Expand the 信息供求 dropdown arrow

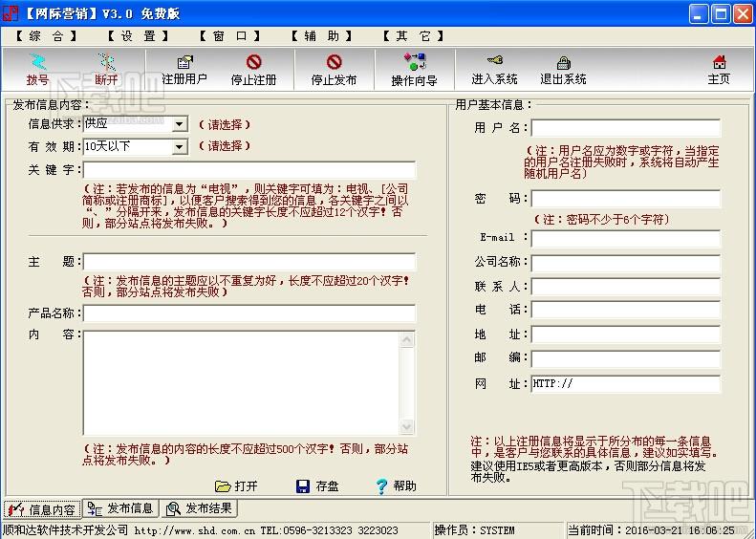point(180,124)
